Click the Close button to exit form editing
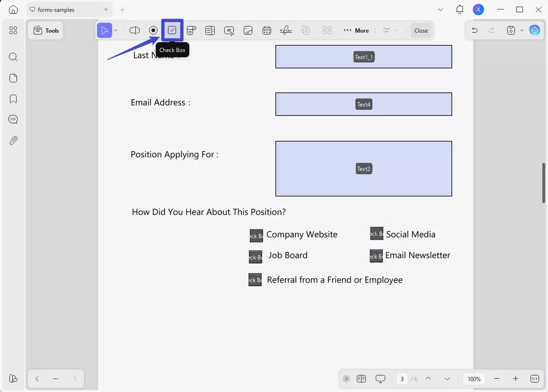The image size is (548, 392). 421,30
